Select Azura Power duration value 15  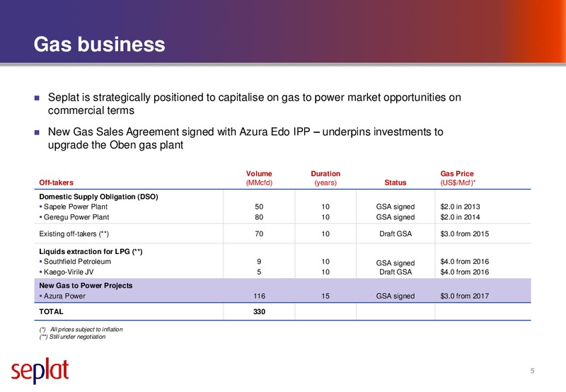click(x=325, y=296)
